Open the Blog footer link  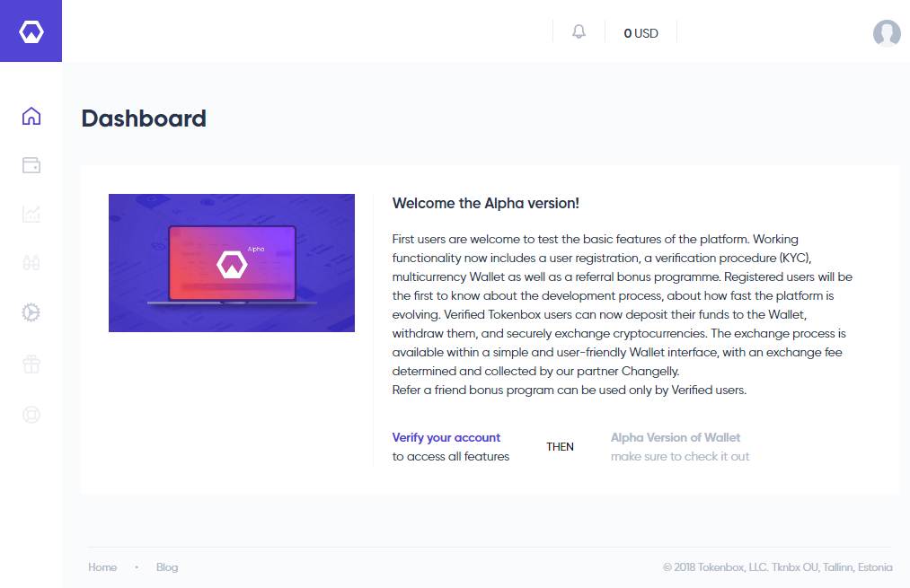[167, 567]
